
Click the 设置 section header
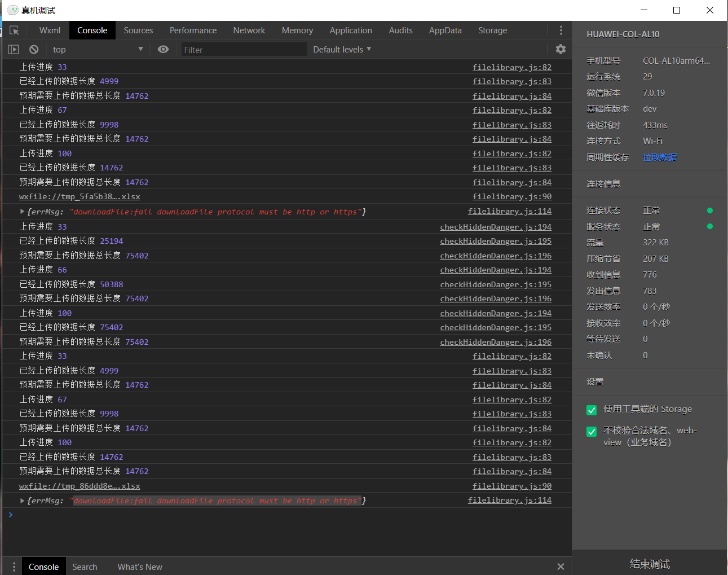point(595,382)
